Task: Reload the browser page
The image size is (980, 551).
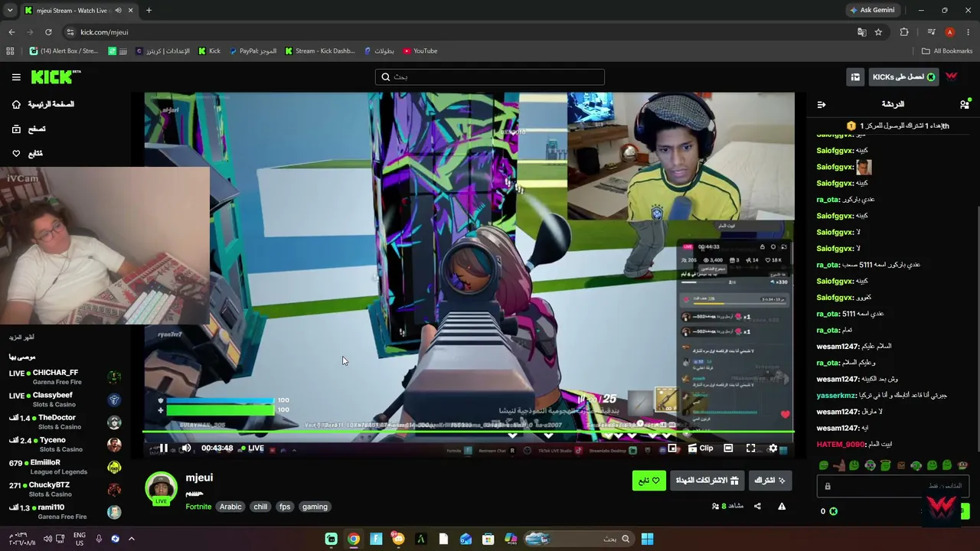Action: point(48,32)
